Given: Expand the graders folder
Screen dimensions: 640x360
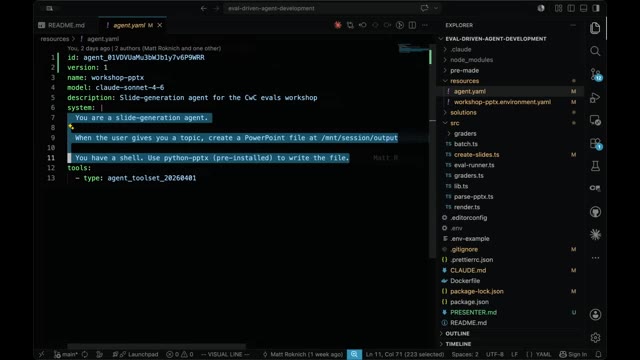Looking at the screenshot, I should pos(465,133).
